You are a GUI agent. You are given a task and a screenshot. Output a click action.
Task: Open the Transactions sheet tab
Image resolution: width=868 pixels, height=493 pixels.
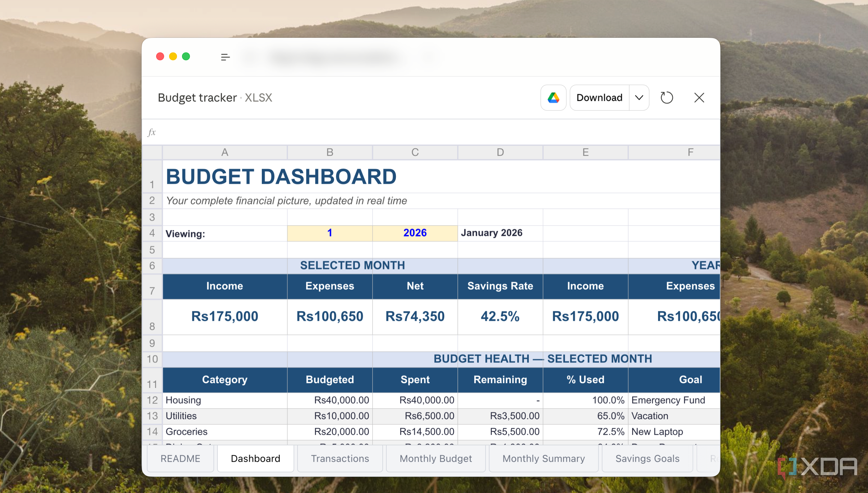click(x=340, y=459)
